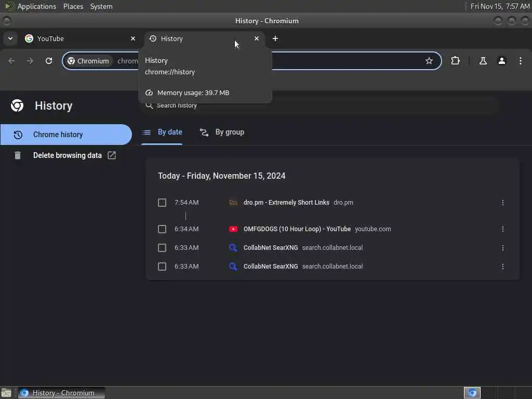532x399 pixels.
Task: Open more actions for the OMFGDOGS entry
Action: (502, 229)
